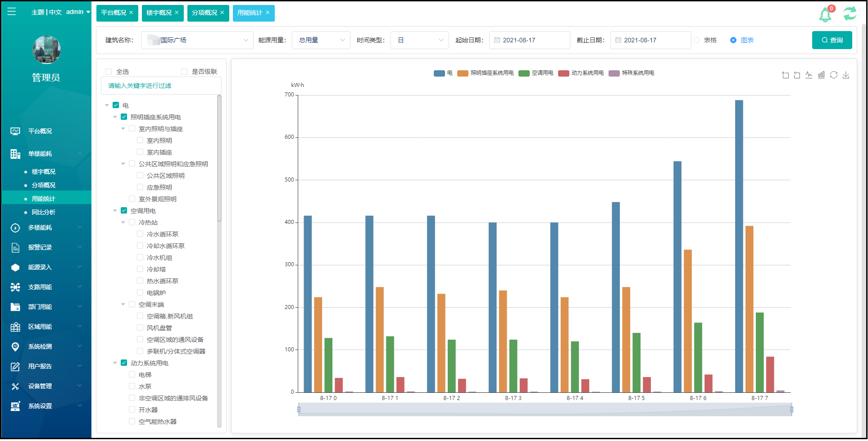Click the 查询 search button
868x441 pixels.
(832, 40)
